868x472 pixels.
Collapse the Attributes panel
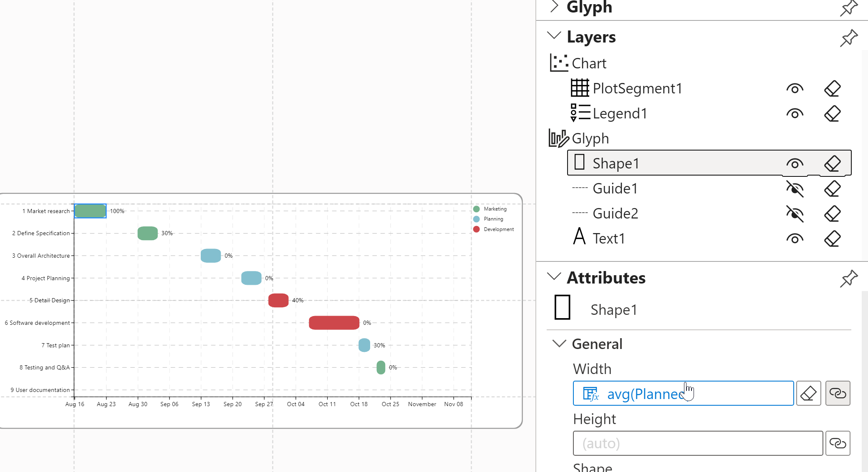[554, 276]
